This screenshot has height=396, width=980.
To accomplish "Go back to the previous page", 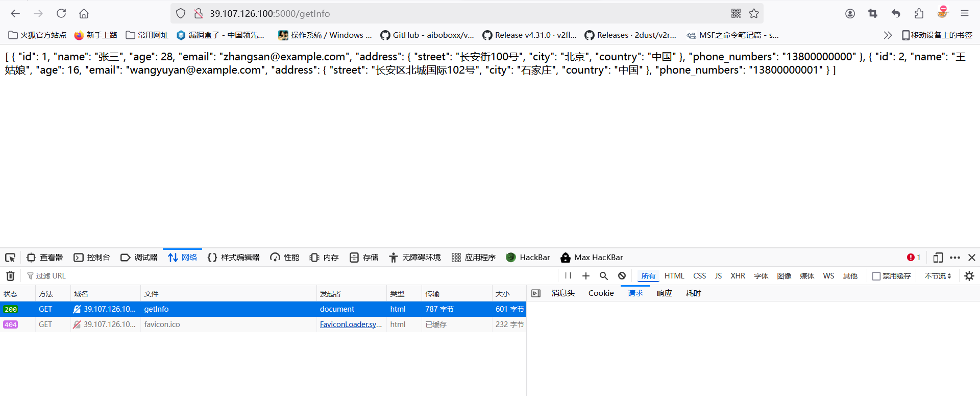I will click(15, 13).
